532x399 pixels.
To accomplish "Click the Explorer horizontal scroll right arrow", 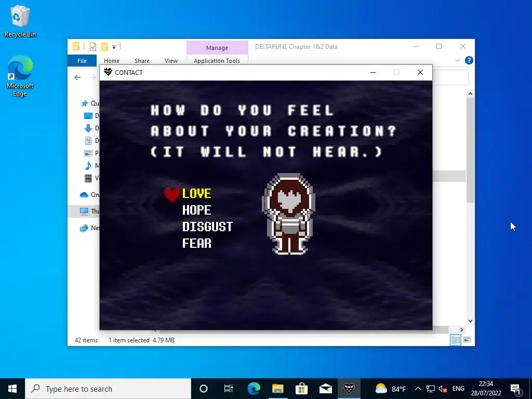I will point(462,329).
